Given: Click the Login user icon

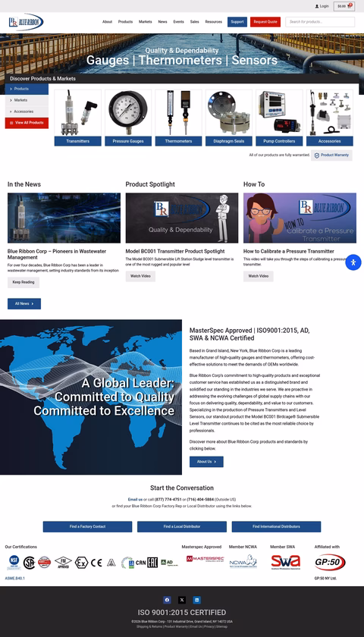Looking at the screenshot, I should click(x=317, y=6).
